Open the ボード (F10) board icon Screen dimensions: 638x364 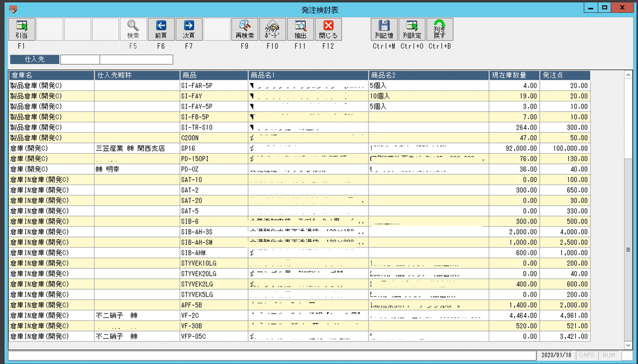coord(272,29)
